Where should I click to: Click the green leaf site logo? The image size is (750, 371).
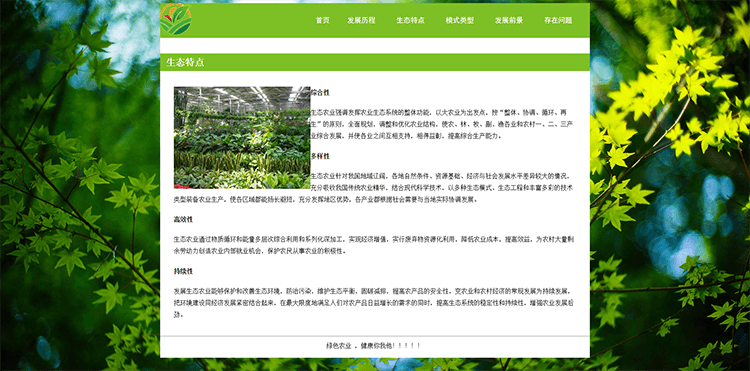[176, 19]
